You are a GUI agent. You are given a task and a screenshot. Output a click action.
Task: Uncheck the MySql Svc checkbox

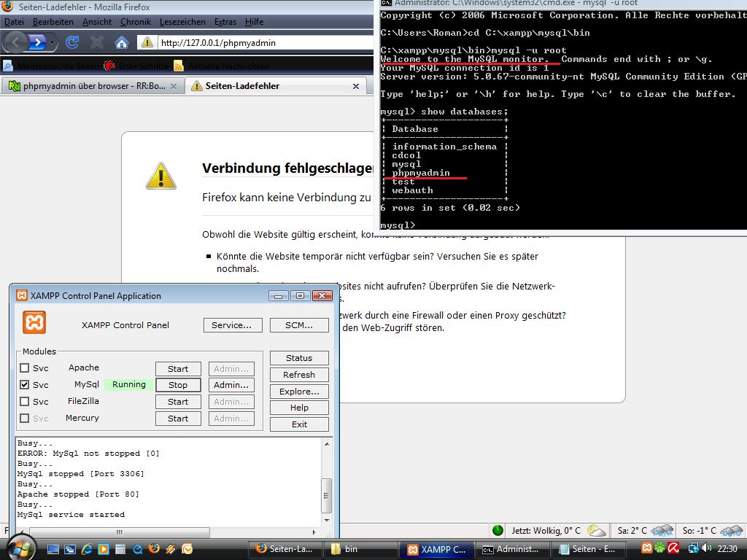pos(25,384)
